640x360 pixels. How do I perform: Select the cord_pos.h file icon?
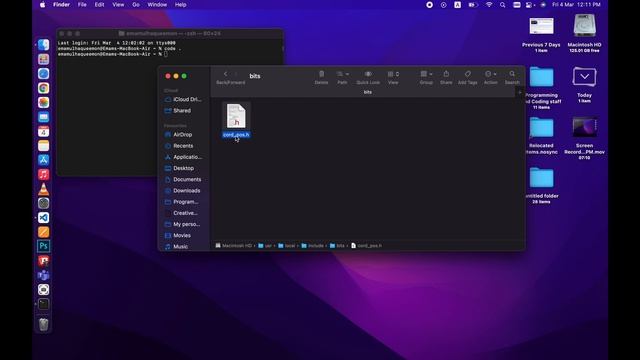click(236, 116)
